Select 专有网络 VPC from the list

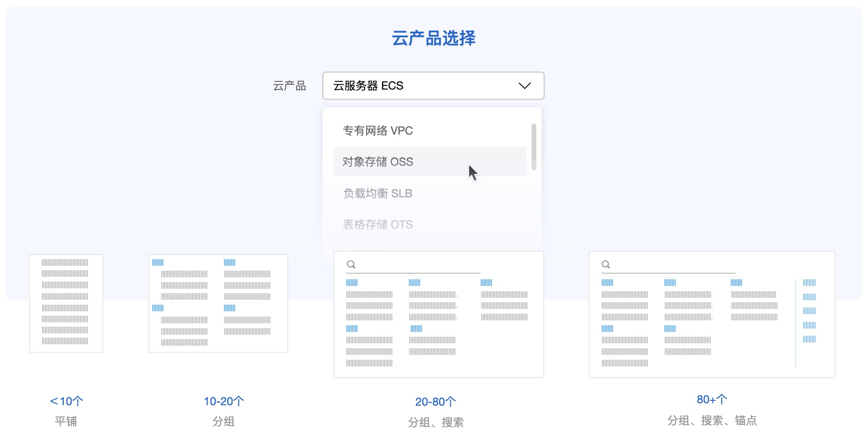click(378, 131)
